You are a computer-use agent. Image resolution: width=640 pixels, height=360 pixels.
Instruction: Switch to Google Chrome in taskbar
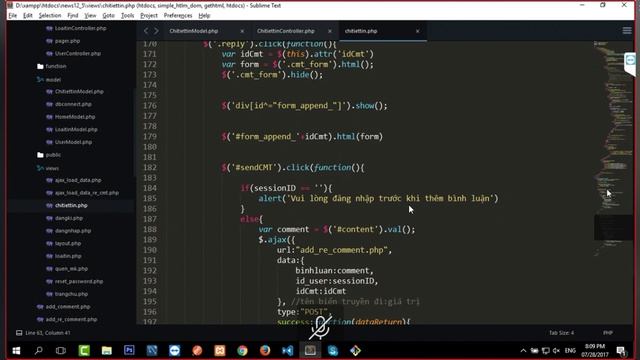point(242,351)
